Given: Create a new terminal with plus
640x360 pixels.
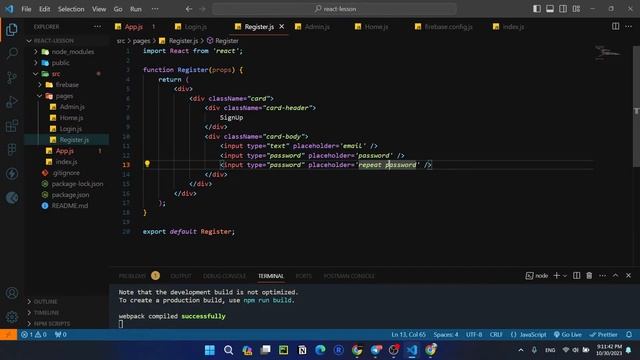Looking at the screenshot, I should tap(556, 276).
